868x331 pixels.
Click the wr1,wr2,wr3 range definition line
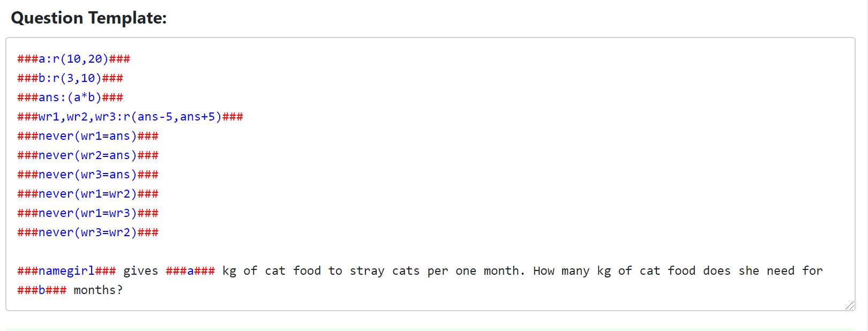coord(130,117)
